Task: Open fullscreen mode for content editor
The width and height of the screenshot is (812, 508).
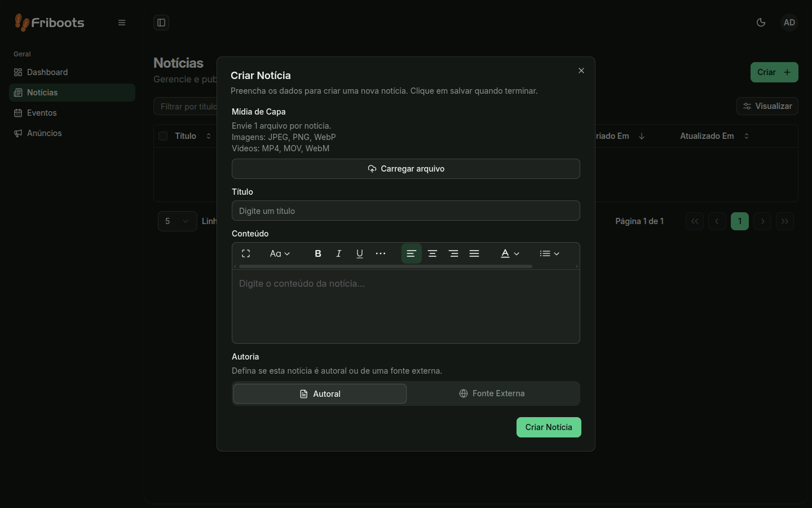Action: pyautogui.click(x=246, y=253)
